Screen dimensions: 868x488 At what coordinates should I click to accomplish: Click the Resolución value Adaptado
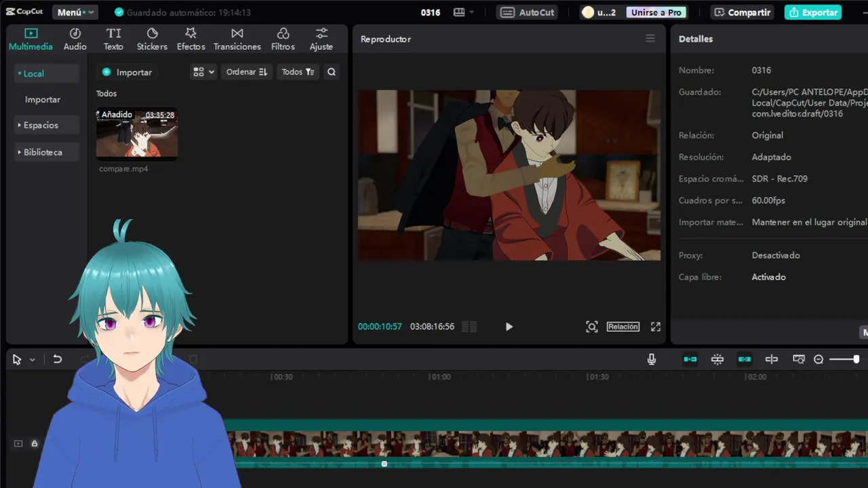(x=772, y=157)
